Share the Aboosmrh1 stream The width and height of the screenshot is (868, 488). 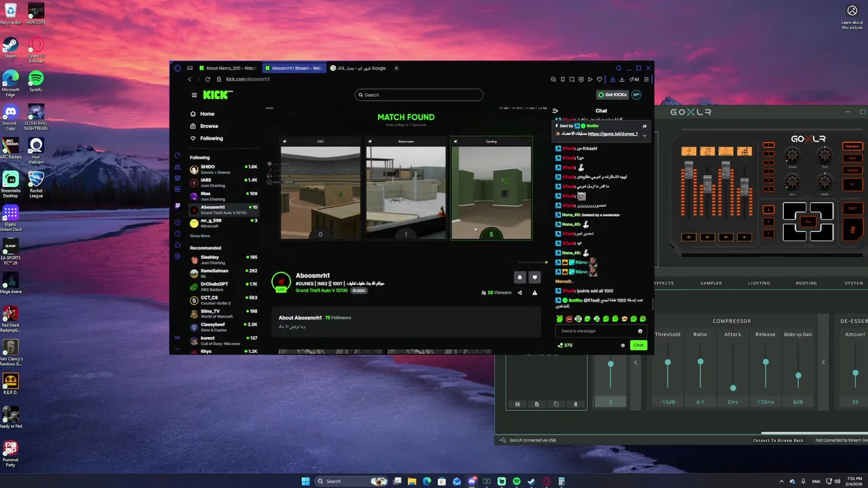520,293
